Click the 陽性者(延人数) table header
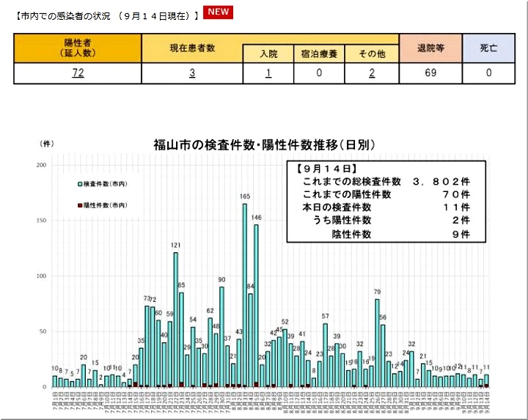 click(76, 48)
